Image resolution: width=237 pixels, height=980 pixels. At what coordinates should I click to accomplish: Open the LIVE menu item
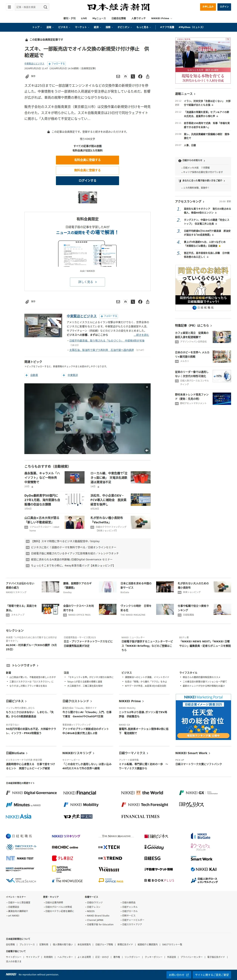[84, 18]
